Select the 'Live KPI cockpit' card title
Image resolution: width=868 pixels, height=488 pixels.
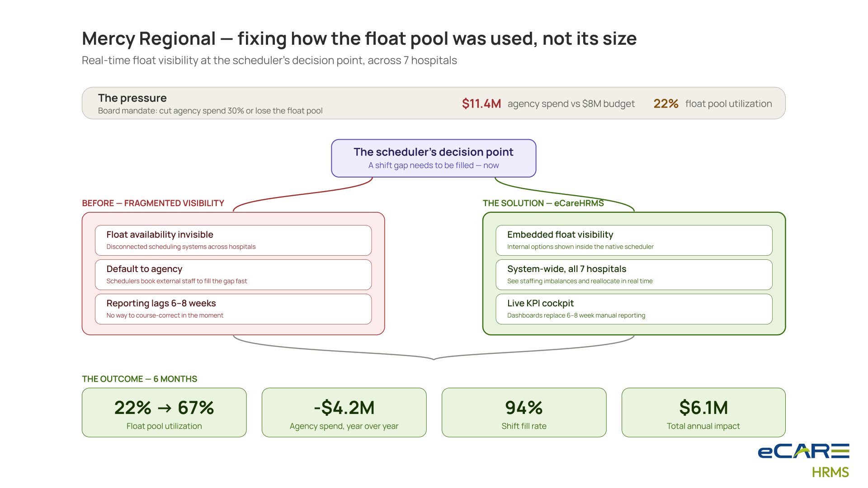[x=540, y=303]
